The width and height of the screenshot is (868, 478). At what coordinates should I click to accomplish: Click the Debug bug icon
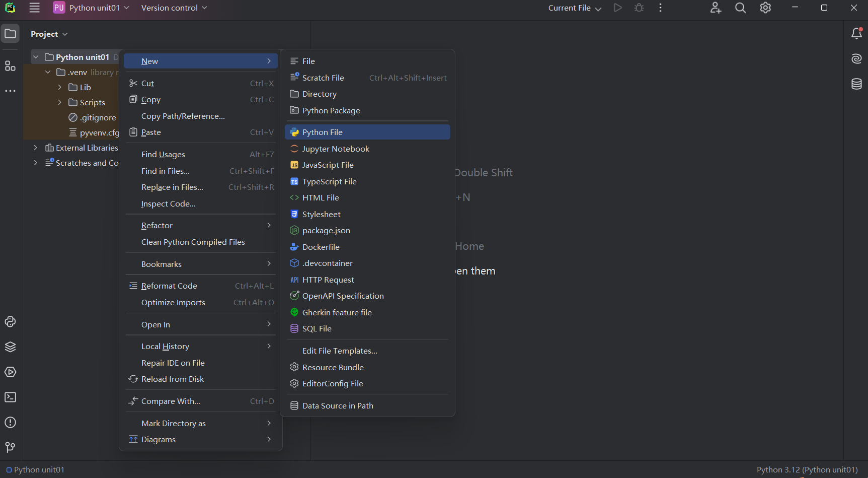pyautogui.click(x=639, y=8)
